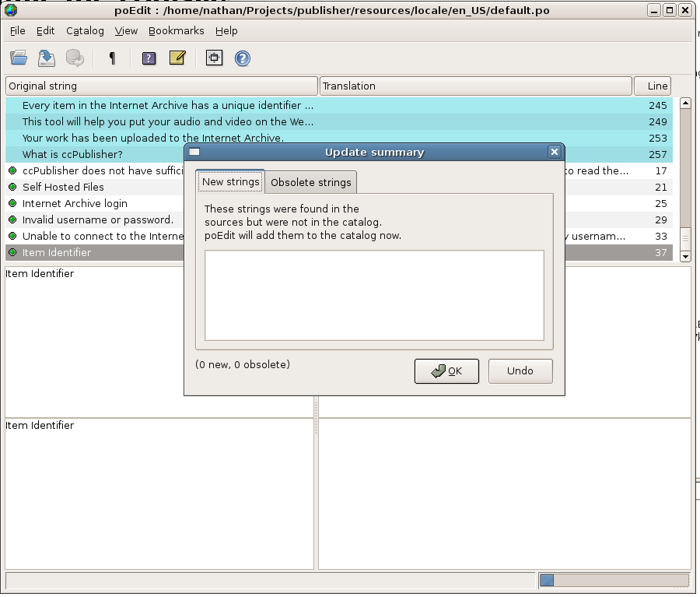Close the Update summary dialog

click(555, 152)
